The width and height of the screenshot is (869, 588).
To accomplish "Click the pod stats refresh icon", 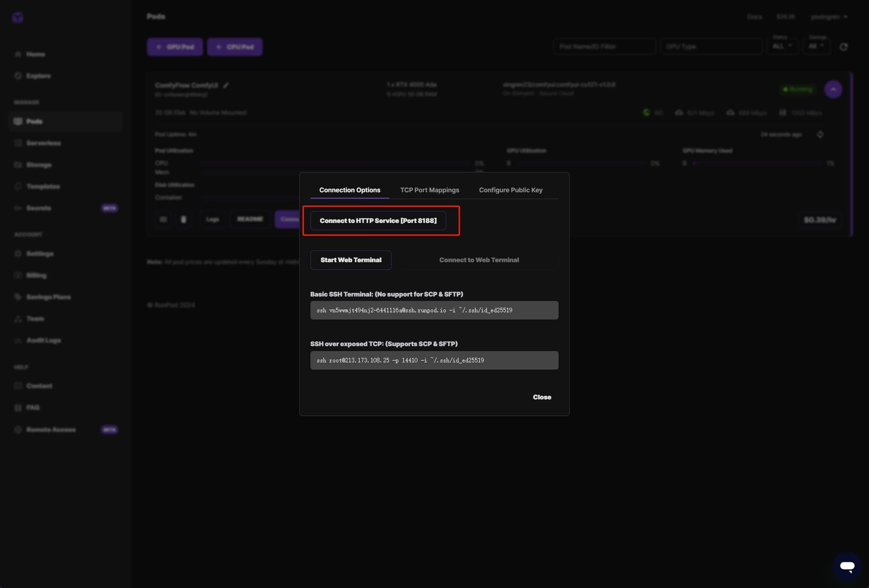I will click(820, 135).
